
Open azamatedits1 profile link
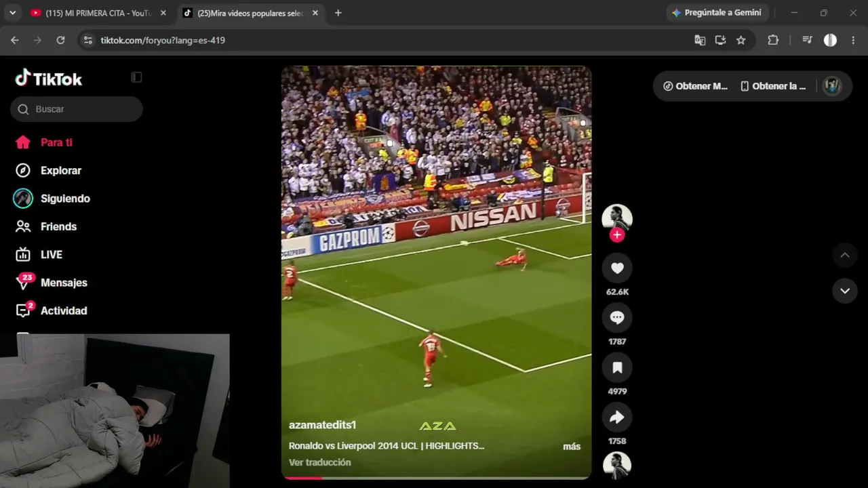coord(322,425)
